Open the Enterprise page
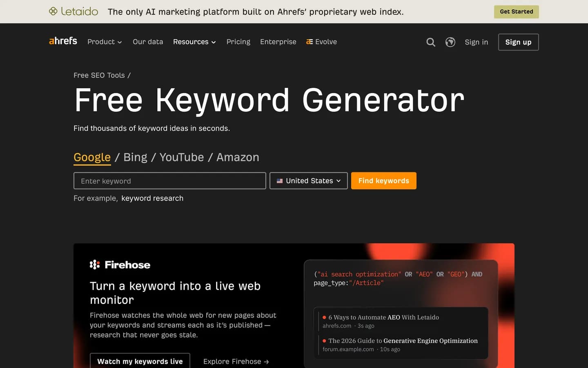Image resolution: width=588 pixels, height=368 pixels. click(278, 42)
